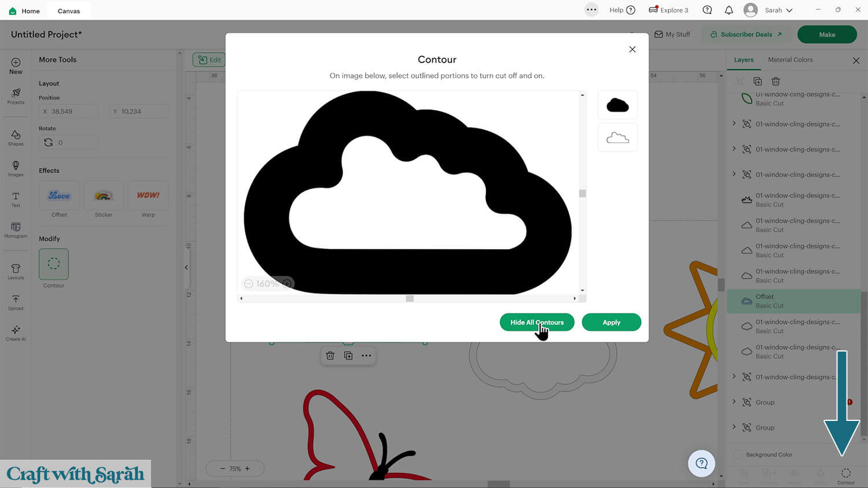The image size is (868, 488).
Task: Click Contour in the More Tools Modify section
Action: 54,264
